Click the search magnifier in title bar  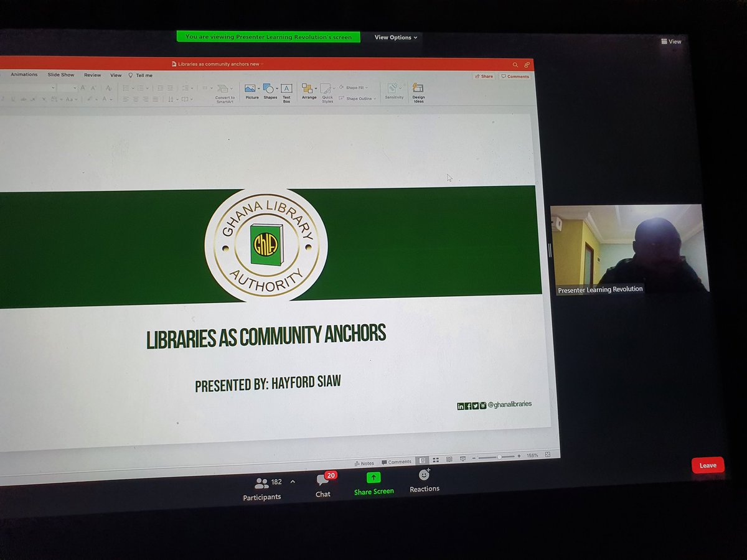pyautogui.click(x=515, y=65)
